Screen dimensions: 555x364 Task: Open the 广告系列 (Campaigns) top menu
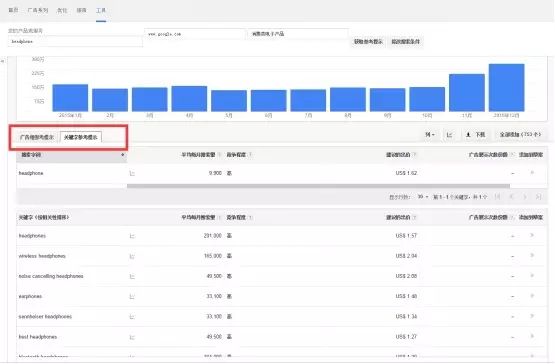(38, 10)
